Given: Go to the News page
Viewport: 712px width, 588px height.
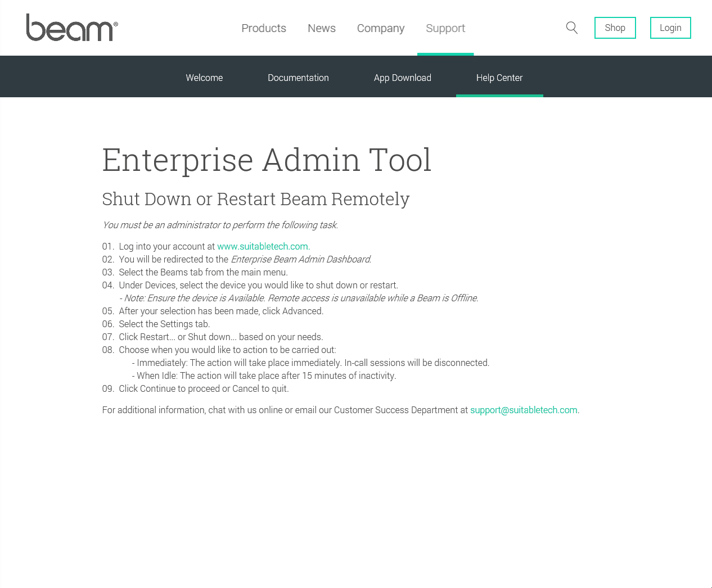Looking at the screenshot, I should [322, 28].
